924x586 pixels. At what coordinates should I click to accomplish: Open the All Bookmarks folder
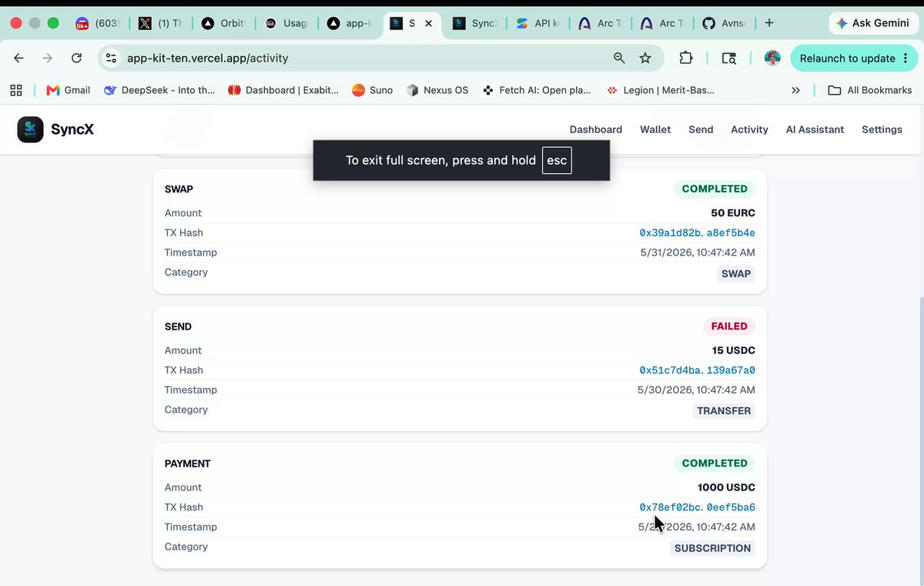click(870, 90)
